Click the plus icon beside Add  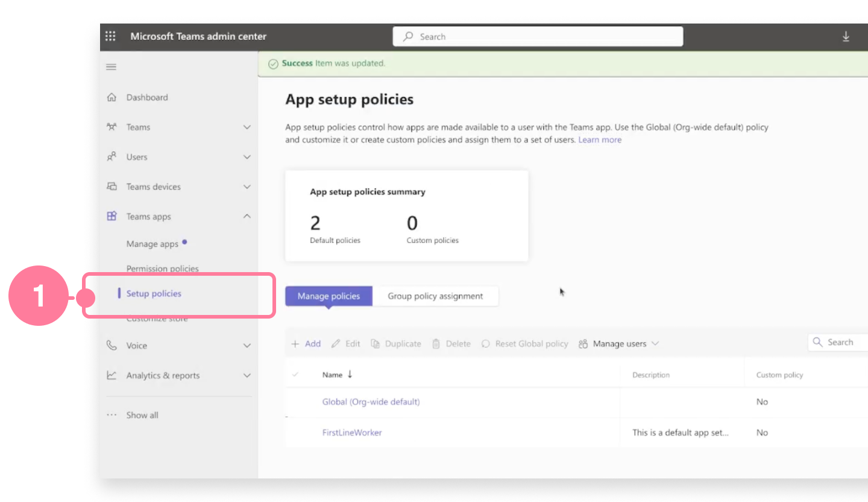[x=295, y=344]
